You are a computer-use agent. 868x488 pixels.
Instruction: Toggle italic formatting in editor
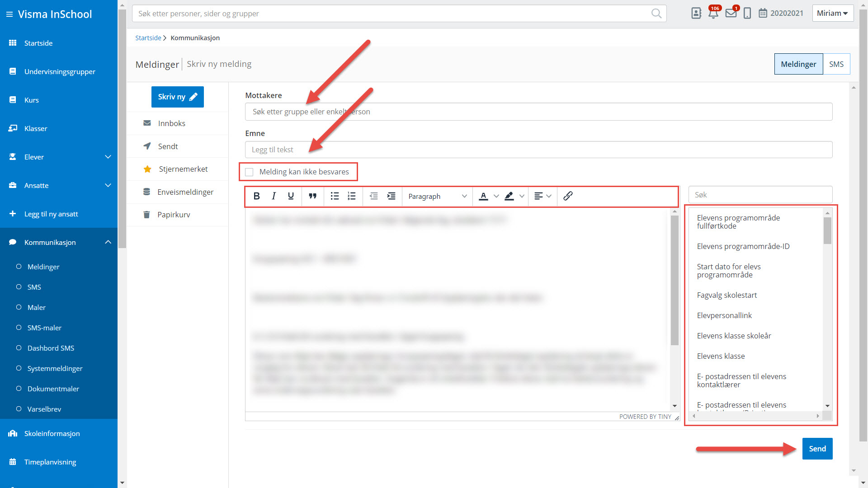274,196
